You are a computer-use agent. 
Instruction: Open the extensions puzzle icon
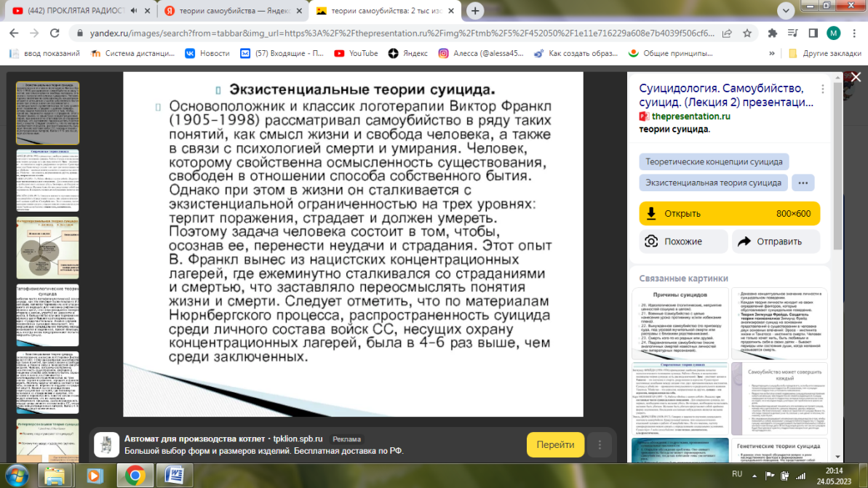[772, 33]
